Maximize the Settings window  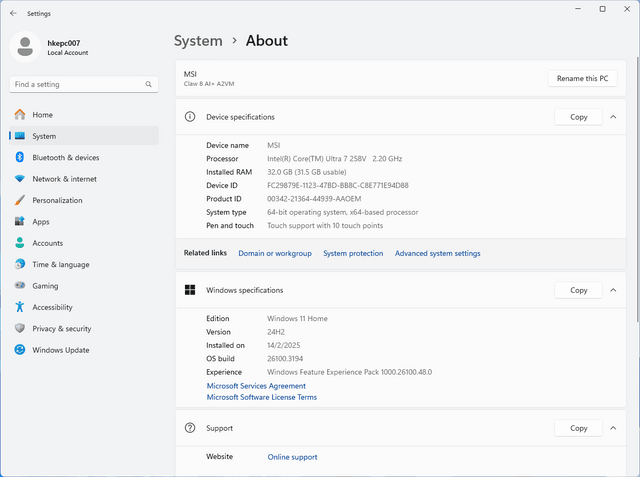tap(602, 9)
